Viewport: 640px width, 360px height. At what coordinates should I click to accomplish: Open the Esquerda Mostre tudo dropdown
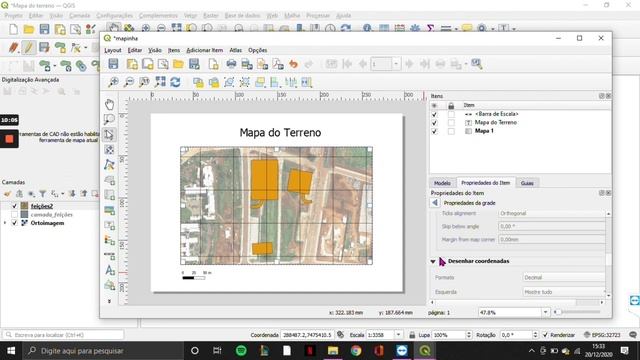564,292
